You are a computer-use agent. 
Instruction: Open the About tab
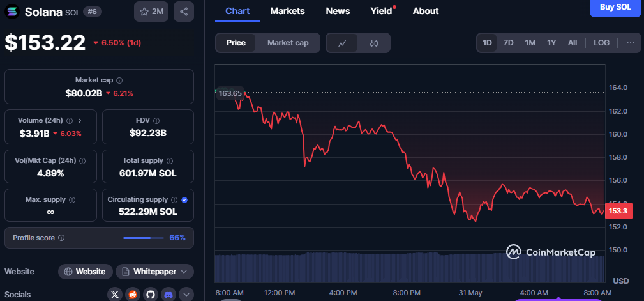point(426,11)
